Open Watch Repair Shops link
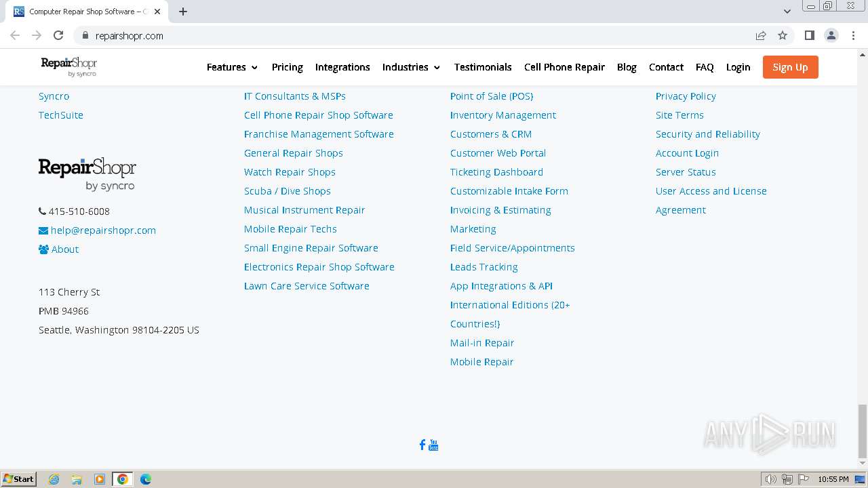 coord(290,172)
